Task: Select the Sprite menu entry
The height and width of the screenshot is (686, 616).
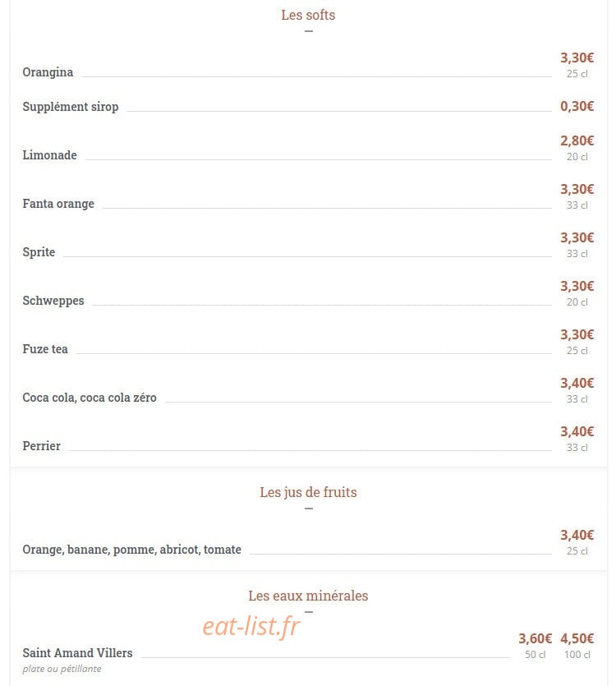Action: click(x=39, y=252)
